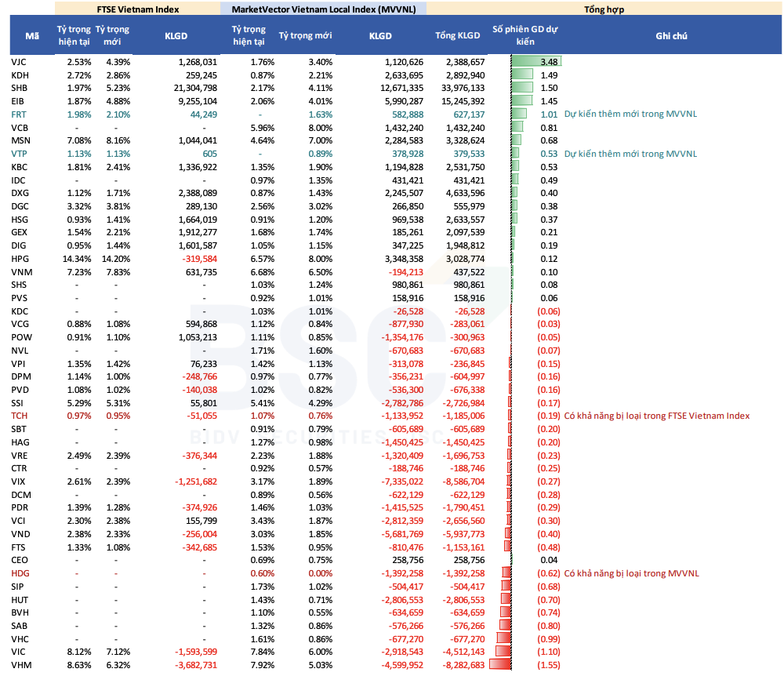Click the TCH ticker cell
Screen dimensions: 784x676
coord(19,416)
